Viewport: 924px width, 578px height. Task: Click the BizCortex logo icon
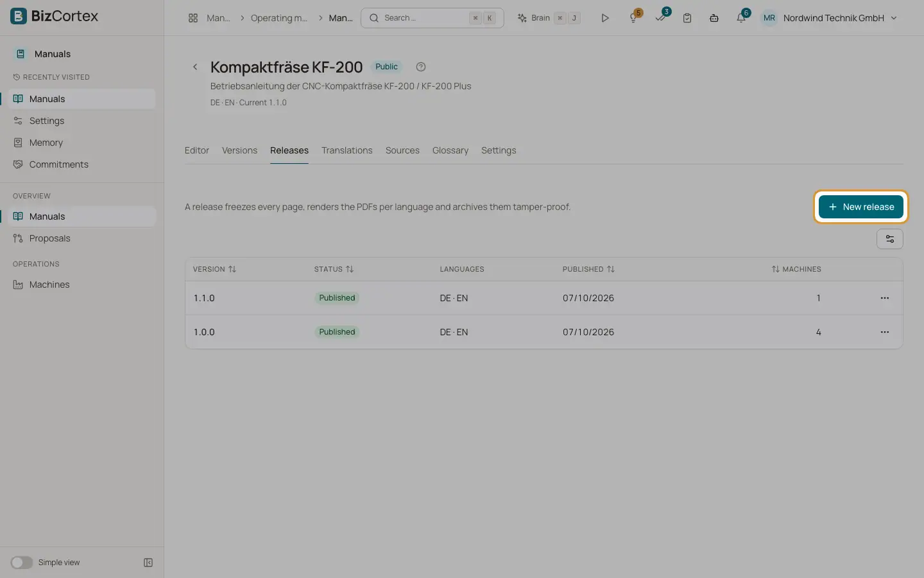pyautogui.click(x=19, y=16)
